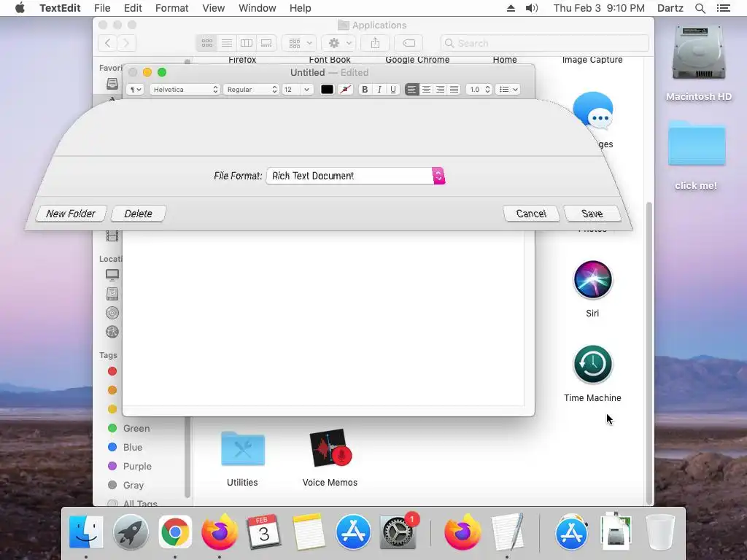Open the Help menu
The height and width of the screenshot is (560, 747).
300,8
